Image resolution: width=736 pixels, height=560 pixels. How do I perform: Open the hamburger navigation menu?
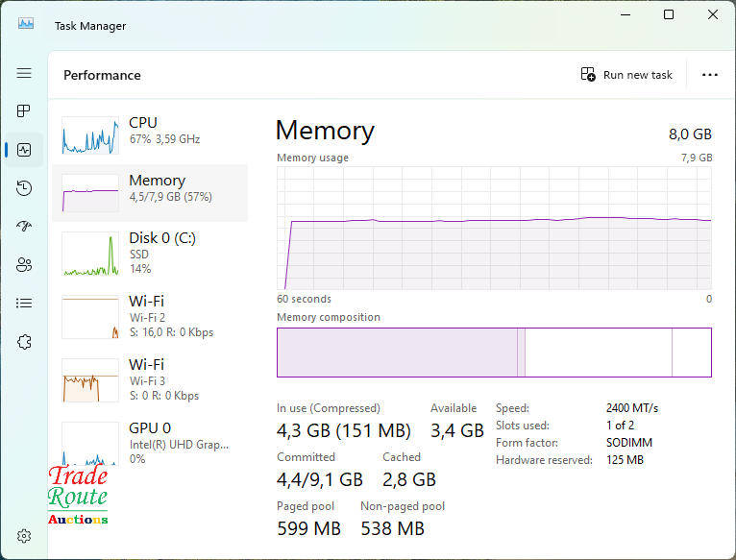point(24,73)
